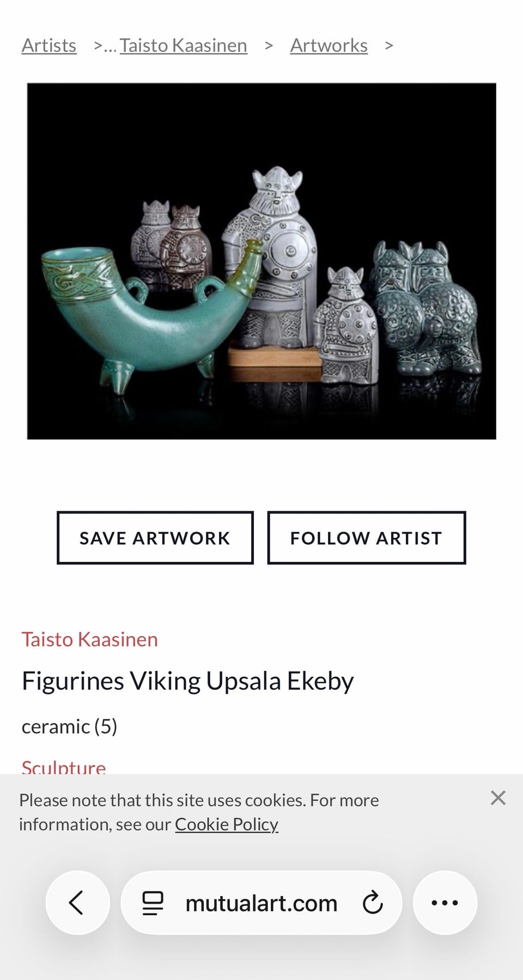Open the red Taisto Kaasinen artist name
This screenshot has height=980, width=523.
(90, 639)
